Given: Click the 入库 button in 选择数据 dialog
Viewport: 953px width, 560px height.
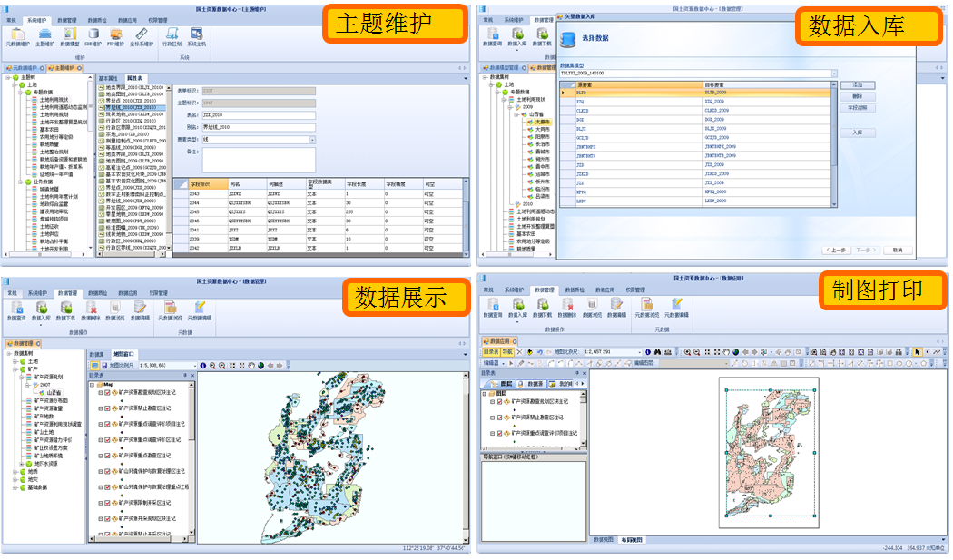Looking at the screenshot, I should coord(857,132).
